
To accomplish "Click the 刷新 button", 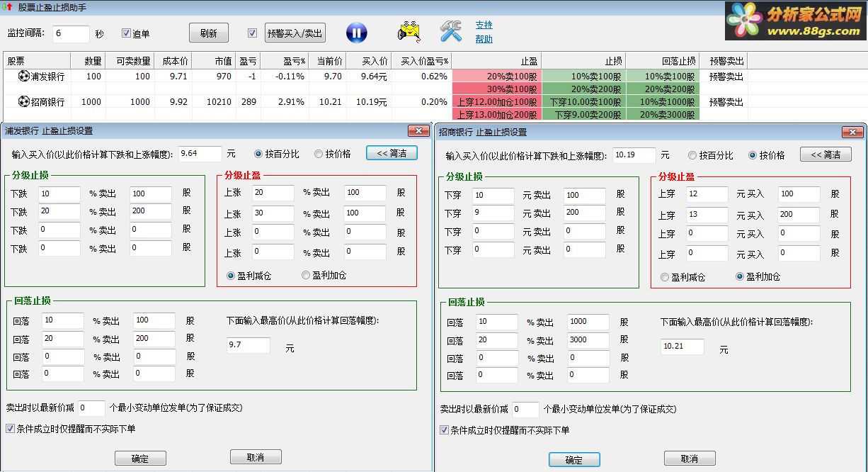I will coord(208,33).
